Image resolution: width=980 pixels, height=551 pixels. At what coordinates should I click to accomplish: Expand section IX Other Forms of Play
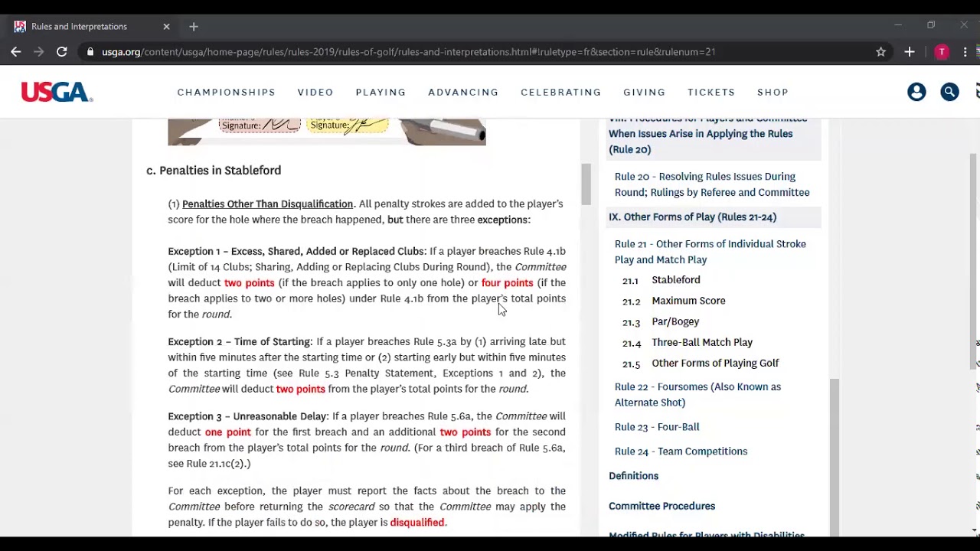[x=692, y=217]
